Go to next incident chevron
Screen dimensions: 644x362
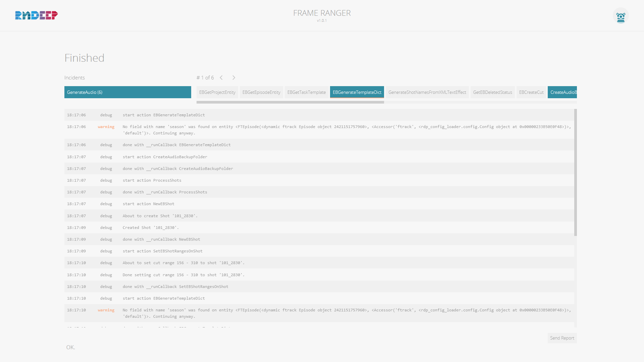(x=234, y=78)
